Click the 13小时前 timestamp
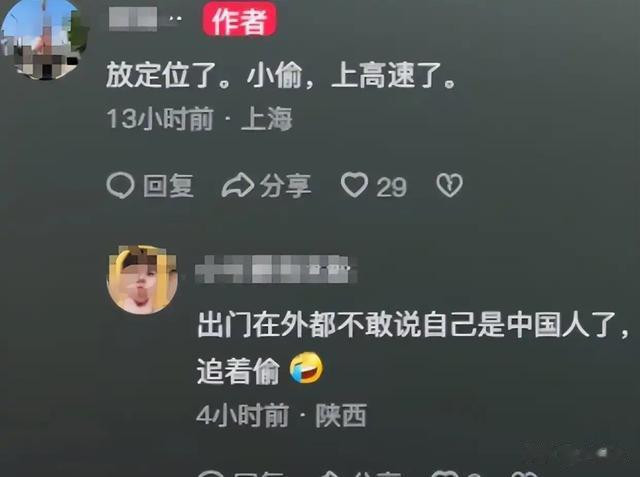The image size is (640, 477). tap(160, 119)
